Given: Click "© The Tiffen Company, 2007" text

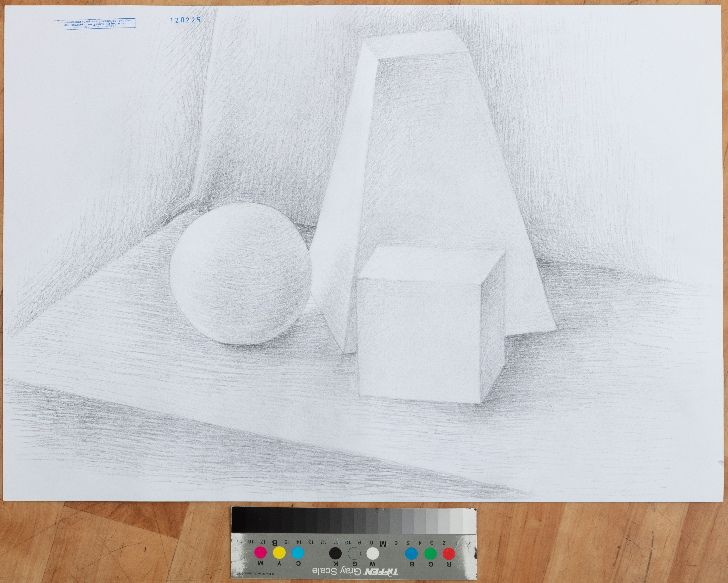Looking at the screenshot, I should (x=256, y=574).
